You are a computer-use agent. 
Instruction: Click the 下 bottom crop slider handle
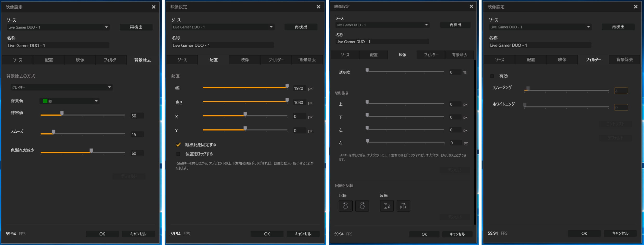[367, 115]
